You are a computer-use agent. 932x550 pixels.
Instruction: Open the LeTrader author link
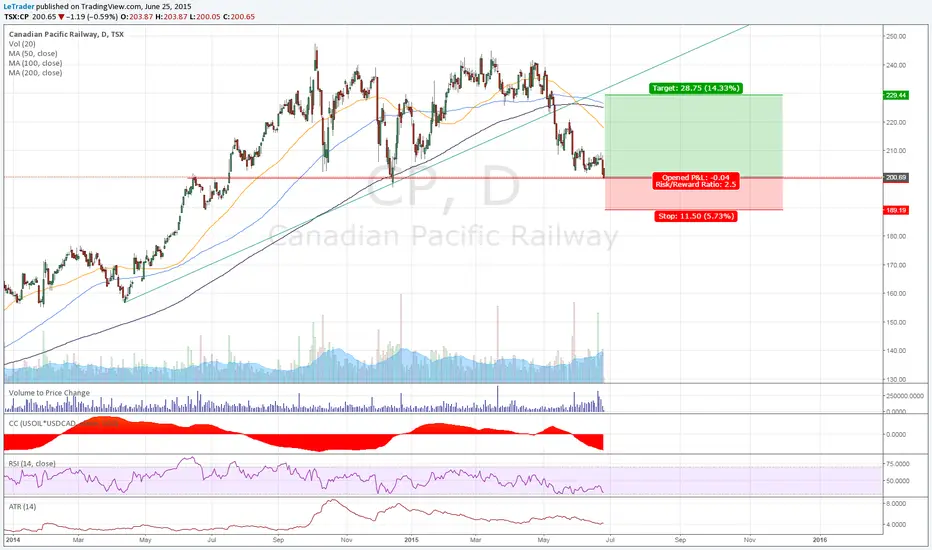(x=19, y=7)
